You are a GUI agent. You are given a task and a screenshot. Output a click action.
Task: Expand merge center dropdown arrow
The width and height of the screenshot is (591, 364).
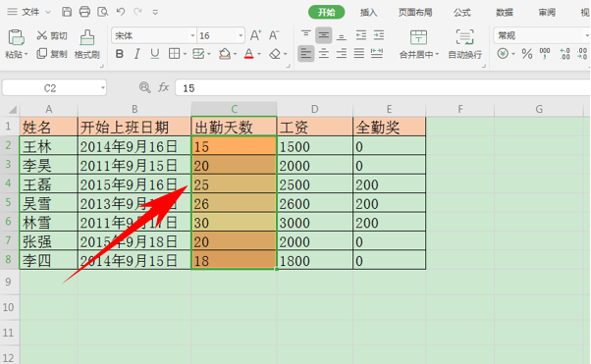tap(437, 55)
